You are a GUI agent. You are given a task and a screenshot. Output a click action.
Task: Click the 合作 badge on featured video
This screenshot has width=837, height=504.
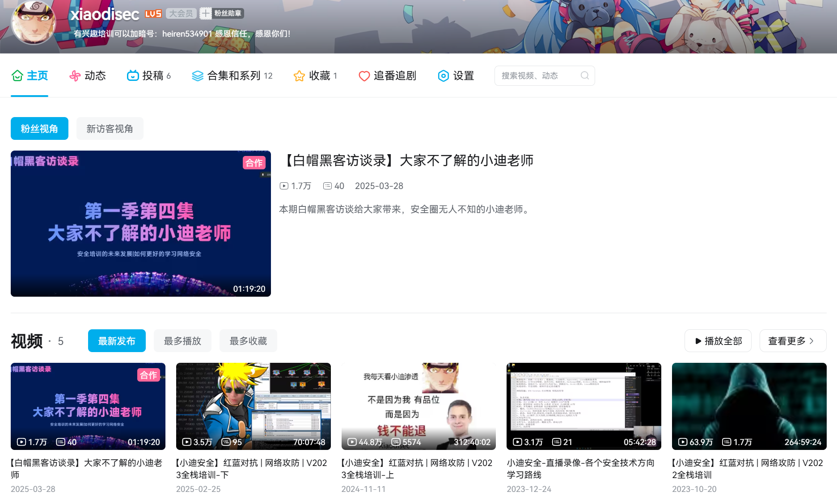pyautogui.click(x=254, y=163)
